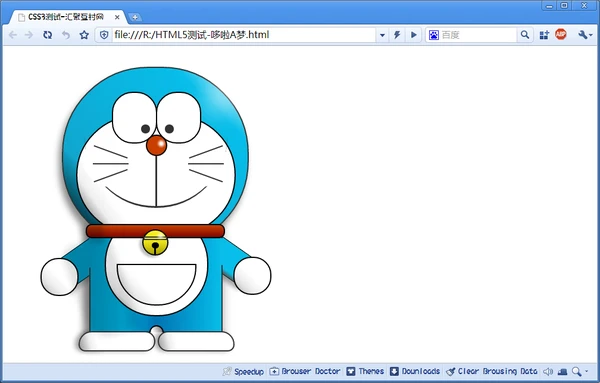The image size is (600, 383).
Task: Expand the address bar history dropdown arrow
Action: [x=382, y=35]
